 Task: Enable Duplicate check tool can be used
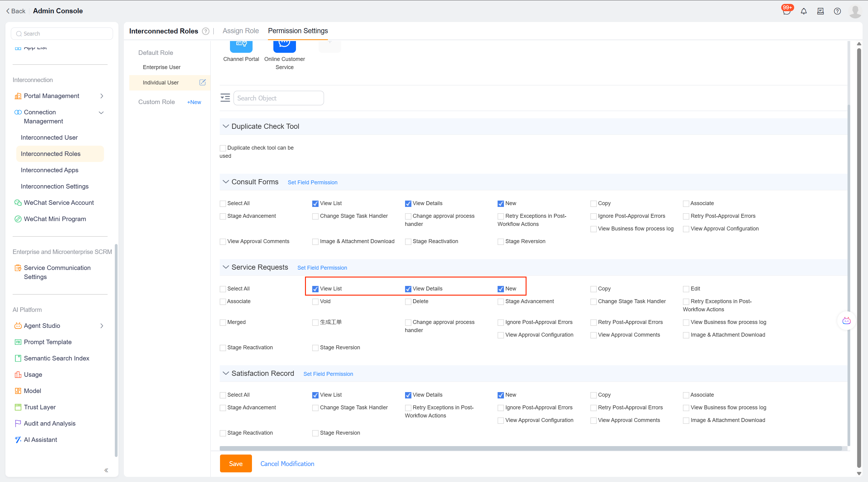coord(223,148)
